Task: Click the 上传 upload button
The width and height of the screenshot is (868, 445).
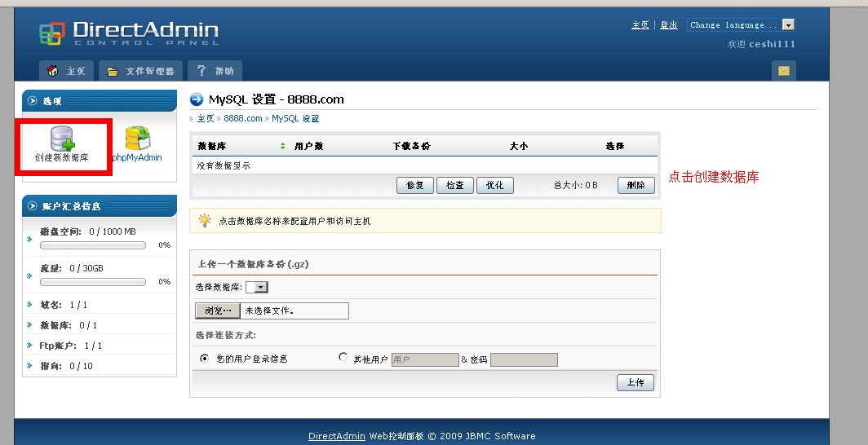Action: 635,382
